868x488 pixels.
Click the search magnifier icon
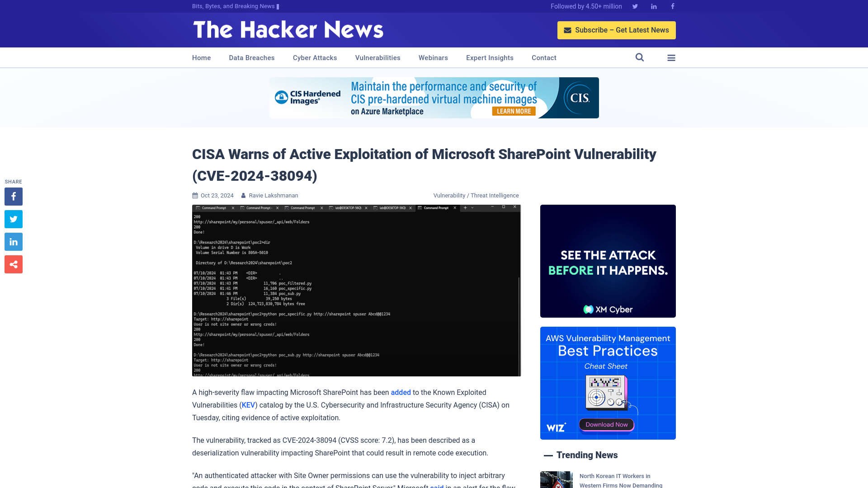point(640,57)
